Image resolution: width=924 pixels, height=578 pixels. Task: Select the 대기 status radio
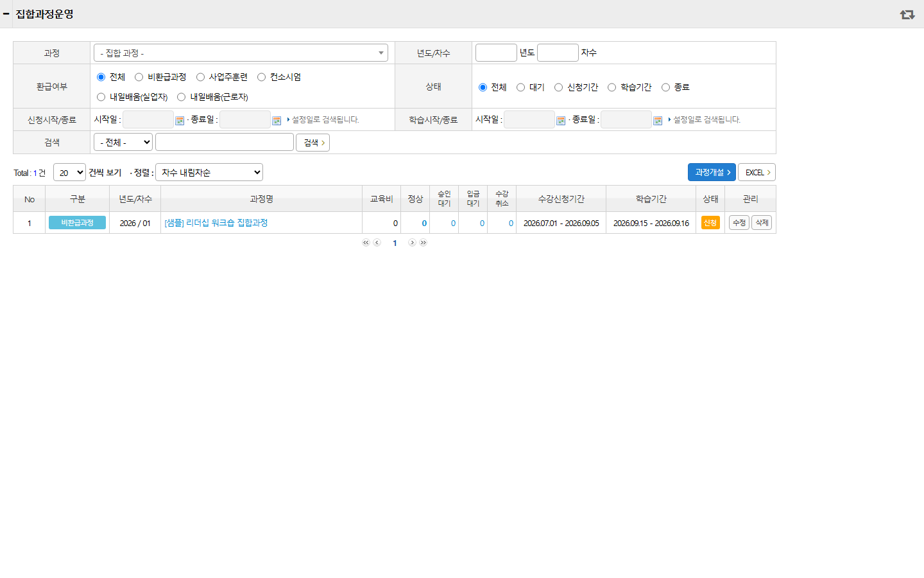pos(520,87)
